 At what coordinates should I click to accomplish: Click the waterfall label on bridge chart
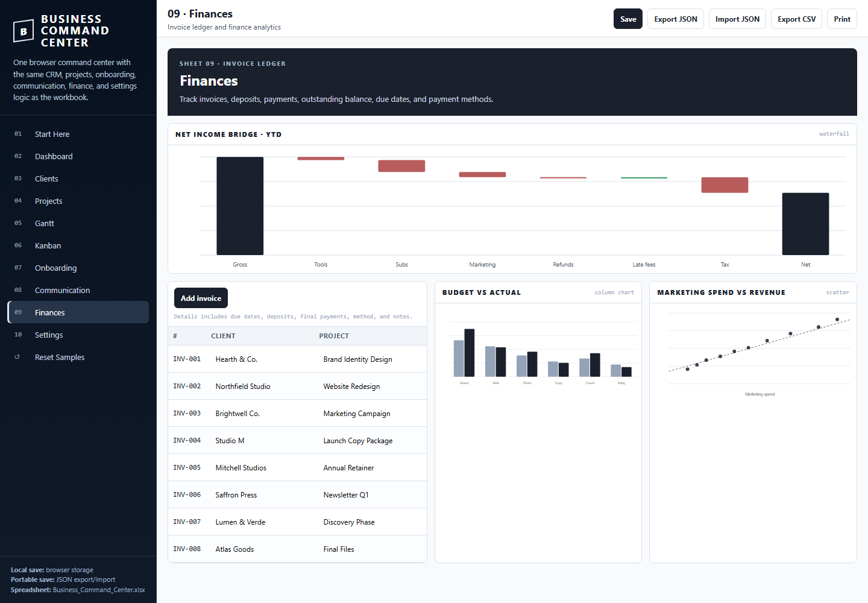click(x=834, y=134)
